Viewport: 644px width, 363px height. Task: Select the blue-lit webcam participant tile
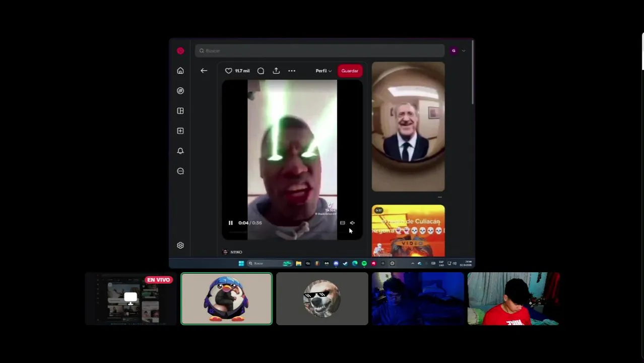pos(418,299)
